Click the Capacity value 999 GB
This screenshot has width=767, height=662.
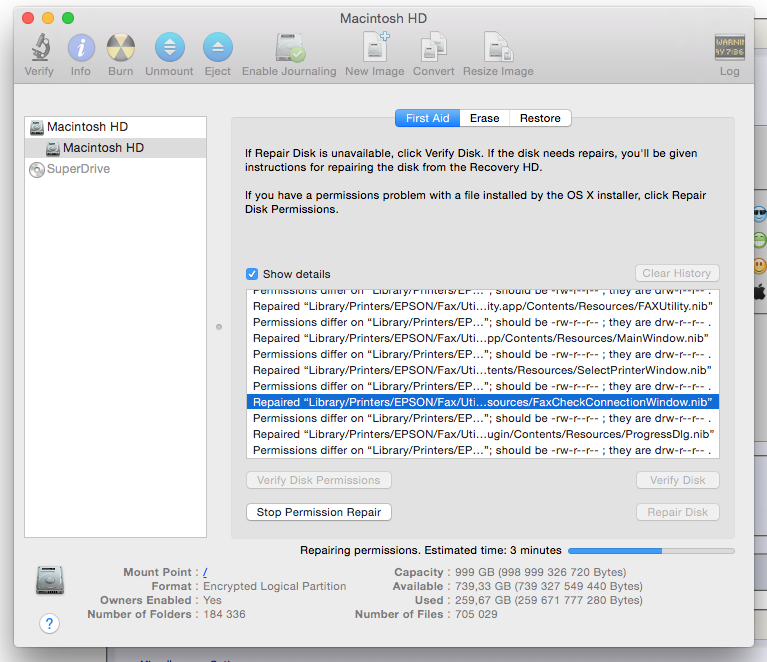(541, 572)
